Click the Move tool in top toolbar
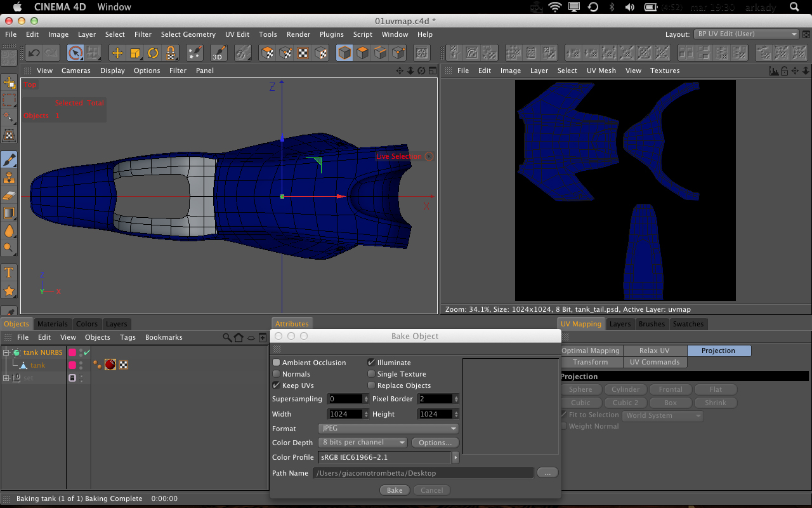812x508 pixels. 117,53
